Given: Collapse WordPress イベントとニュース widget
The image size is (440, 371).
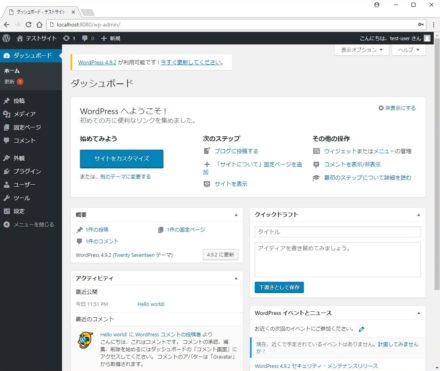Looking at the screenshot, I should click(419, 313).
